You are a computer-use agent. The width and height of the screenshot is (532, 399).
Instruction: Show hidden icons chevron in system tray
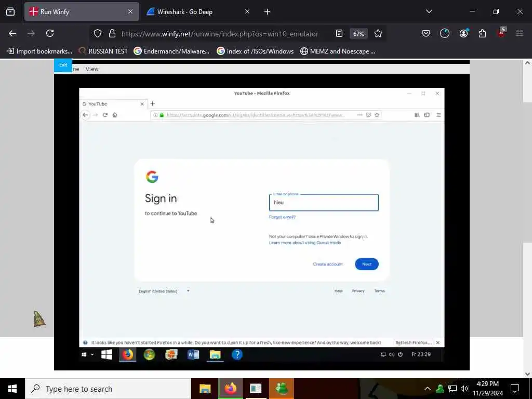click(x=428, y=389)
